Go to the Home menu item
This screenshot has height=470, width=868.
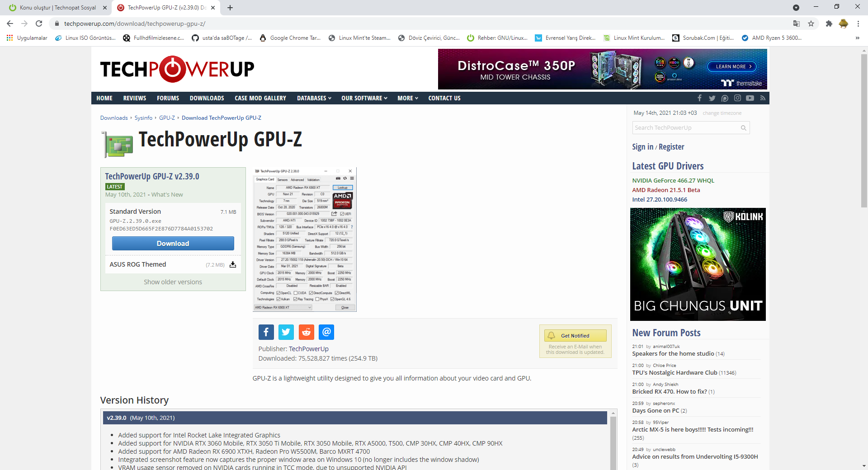click(104, 98)
